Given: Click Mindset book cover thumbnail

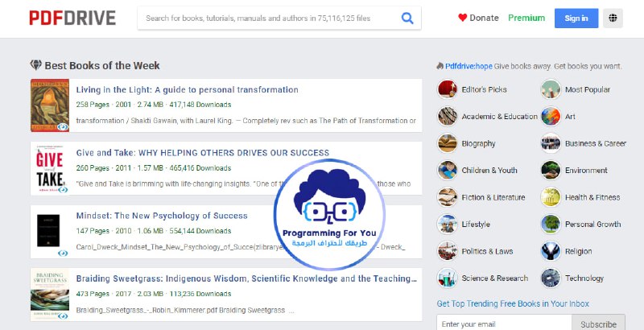Looking at the screenshot, I should tap(48, 231).
